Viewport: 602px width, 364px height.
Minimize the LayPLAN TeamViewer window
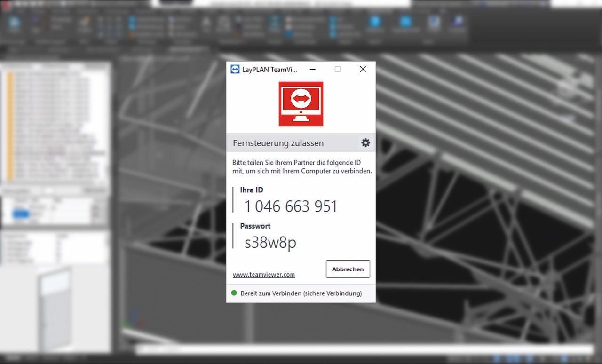click(x=312, y=69)
